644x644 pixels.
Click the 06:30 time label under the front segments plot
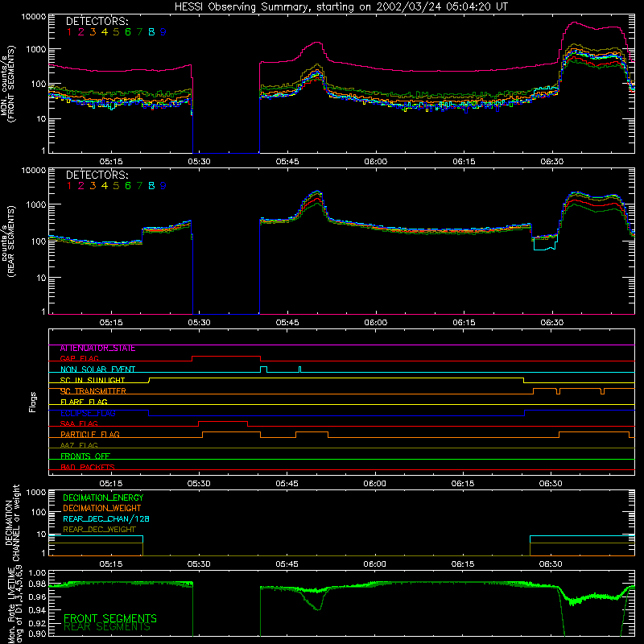tap(552, 162)
